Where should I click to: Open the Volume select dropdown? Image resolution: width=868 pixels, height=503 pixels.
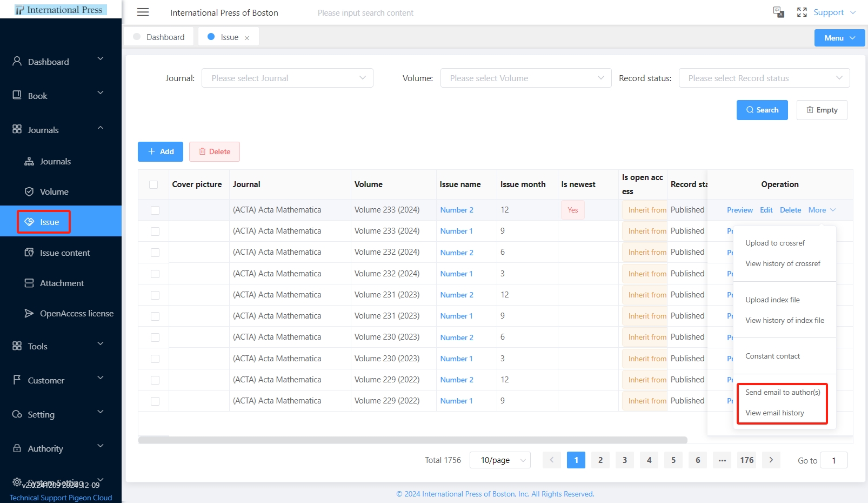pos(526,78)
